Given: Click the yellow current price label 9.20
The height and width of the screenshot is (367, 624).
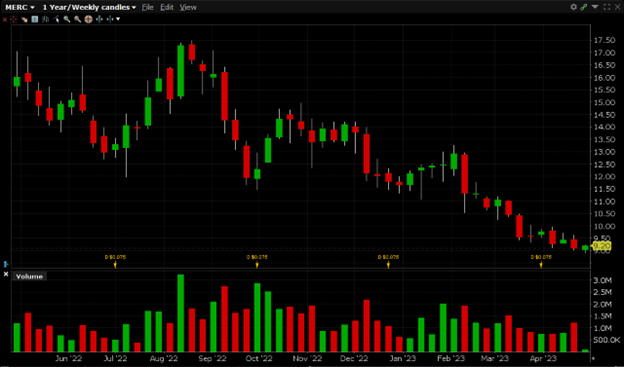Looking at the screenshot, I should [x=602, y=246].
